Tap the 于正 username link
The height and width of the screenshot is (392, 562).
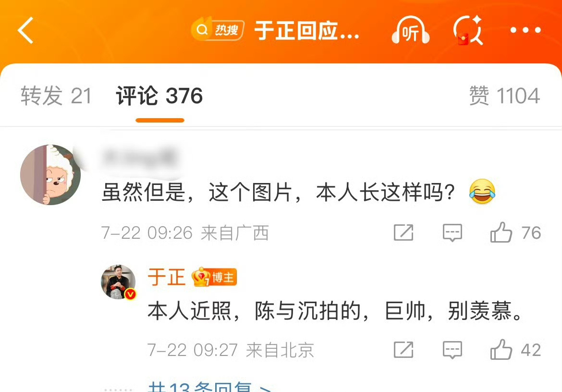[x=166, y=278]
